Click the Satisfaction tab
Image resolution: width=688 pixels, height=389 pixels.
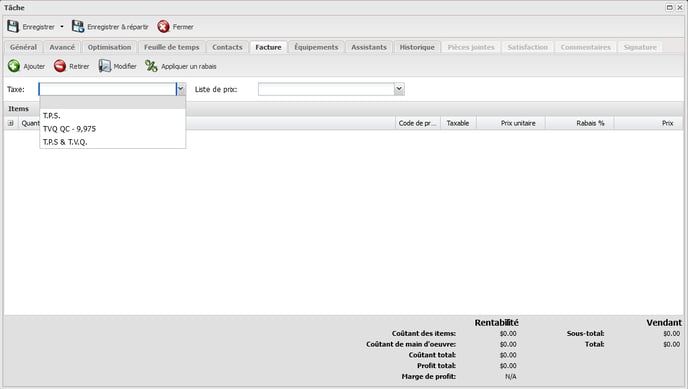pos(528,47)
